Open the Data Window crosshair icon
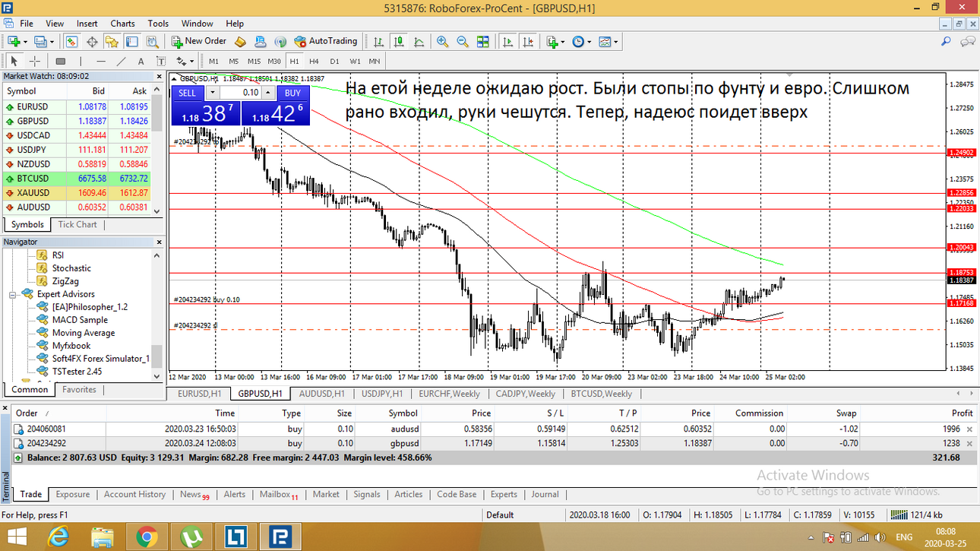The height and width of the screenshot is (551, 980). pos(92,42)
